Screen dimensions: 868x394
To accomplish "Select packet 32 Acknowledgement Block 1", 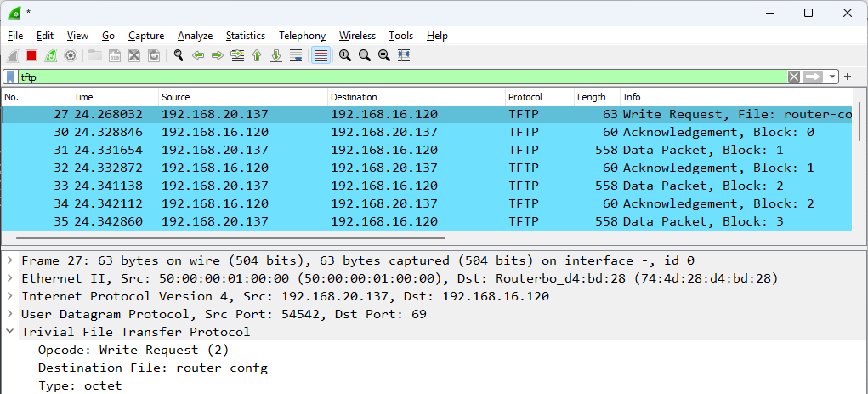I will pos(427,168).
